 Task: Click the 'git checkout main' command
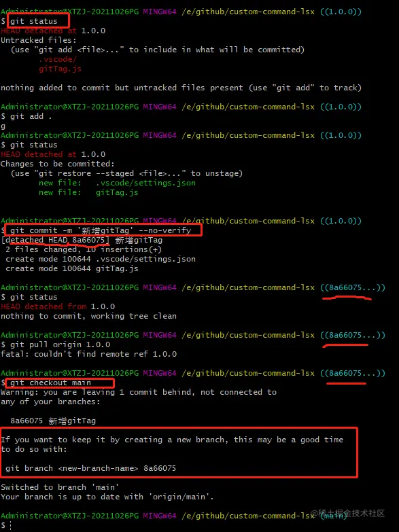click(50, 383)
